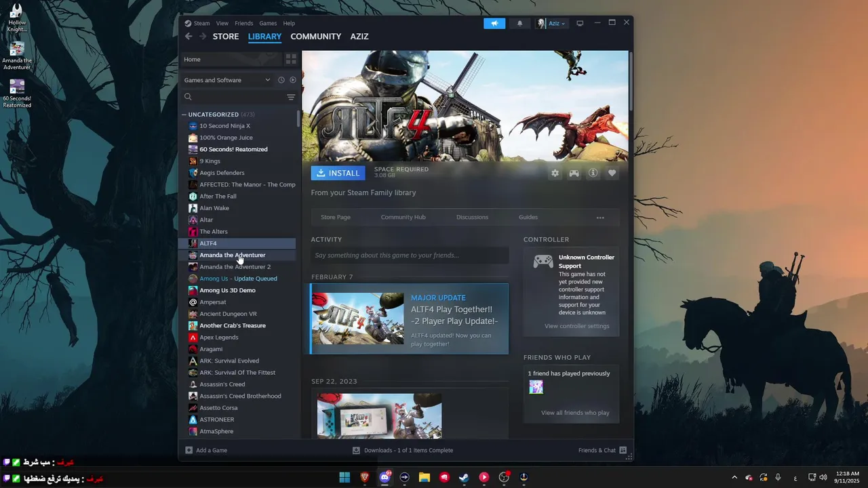Switch to the STORE tab
The height and width of the screenshot is (488, 868).
226,37
